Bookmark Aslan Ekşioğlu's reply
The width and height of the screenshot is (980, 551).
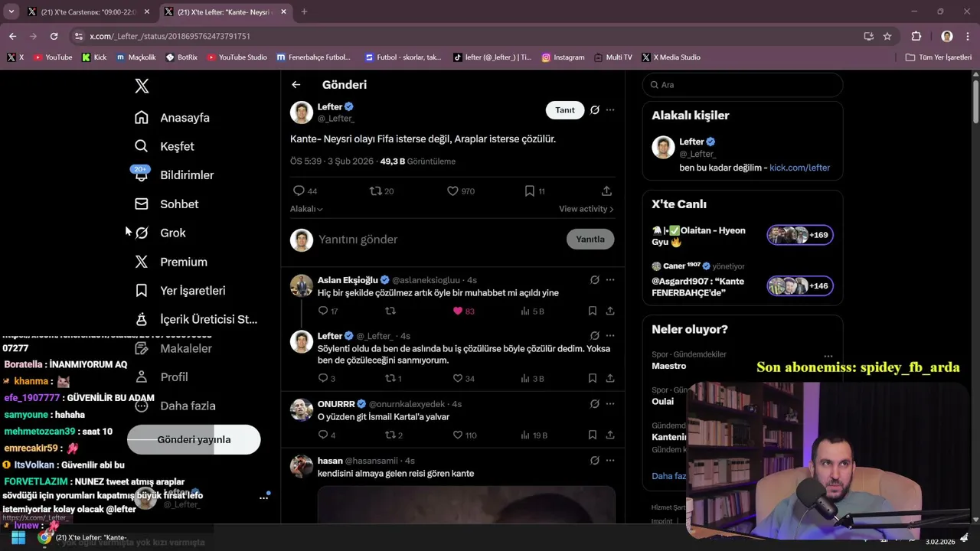[593, 311]
